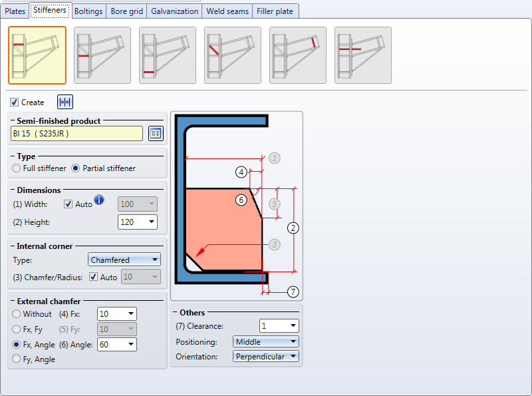
Task: Switch to the Bore grid tab
Action: (x=127, y=11)
